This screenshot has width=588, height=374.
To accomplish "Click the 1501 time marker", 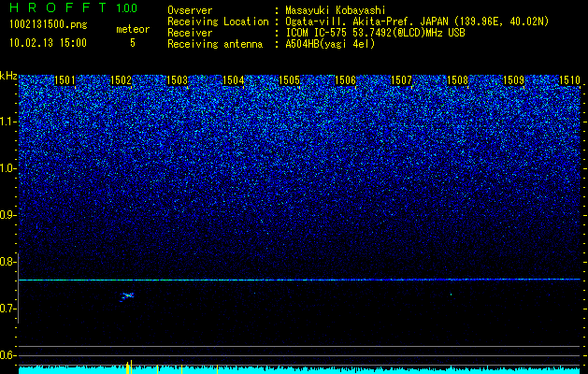I will click(65, 80).
